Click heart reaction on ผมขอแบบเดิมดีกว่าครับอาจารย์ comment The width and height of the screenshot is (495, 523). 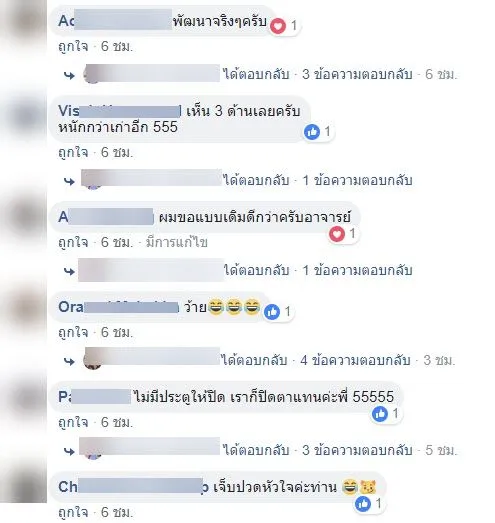pos(337,234)
